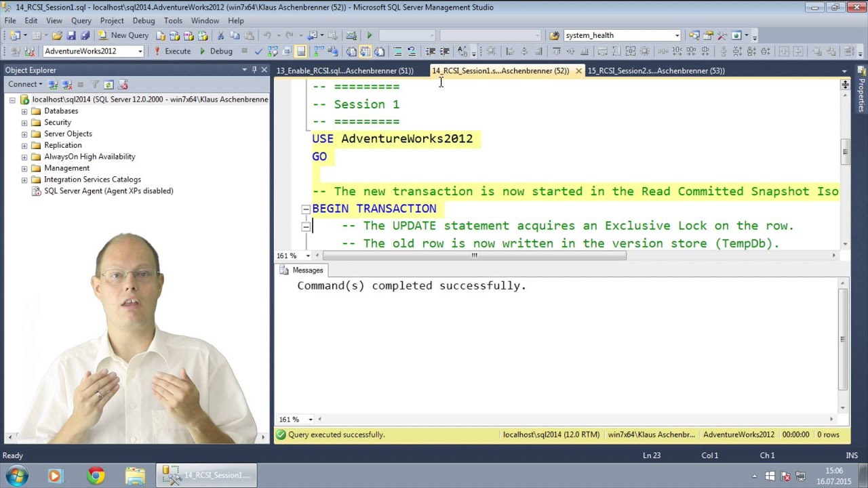Screen dimensions: 868x488
Task: Click the editor horizontal scrollbar thumb
Action: tap(475, 256)
